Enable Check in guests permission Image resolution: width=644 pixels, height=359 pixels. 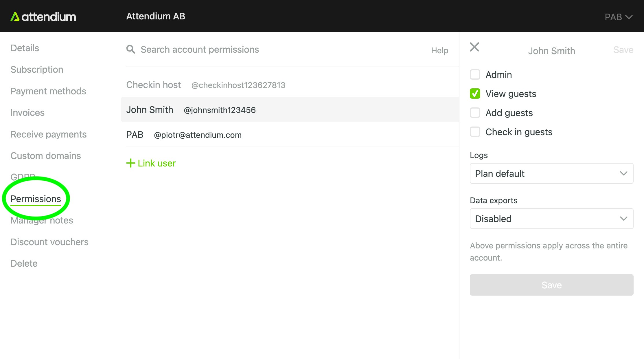click(475, 132)
